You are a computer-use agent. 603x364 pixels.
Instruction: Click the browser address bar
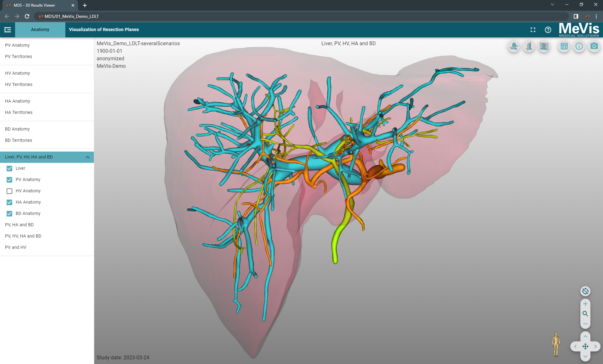point(301,16)
